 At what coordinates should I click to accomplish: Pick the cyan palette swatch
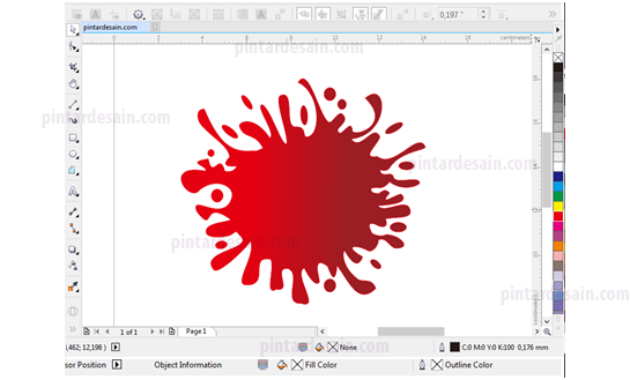coord(558,186)
